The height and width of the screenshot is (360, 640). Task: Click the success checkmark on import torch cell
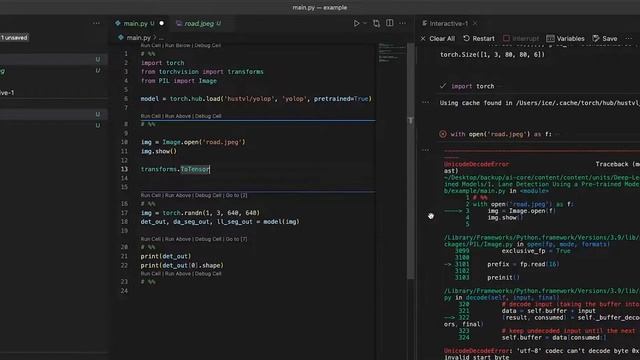coord(443,86)
